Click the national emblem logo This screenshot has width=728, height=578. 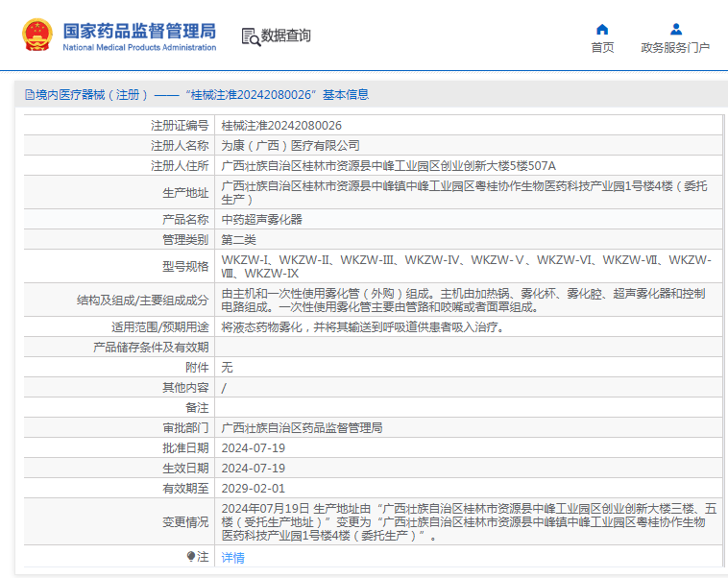point(36,35)
